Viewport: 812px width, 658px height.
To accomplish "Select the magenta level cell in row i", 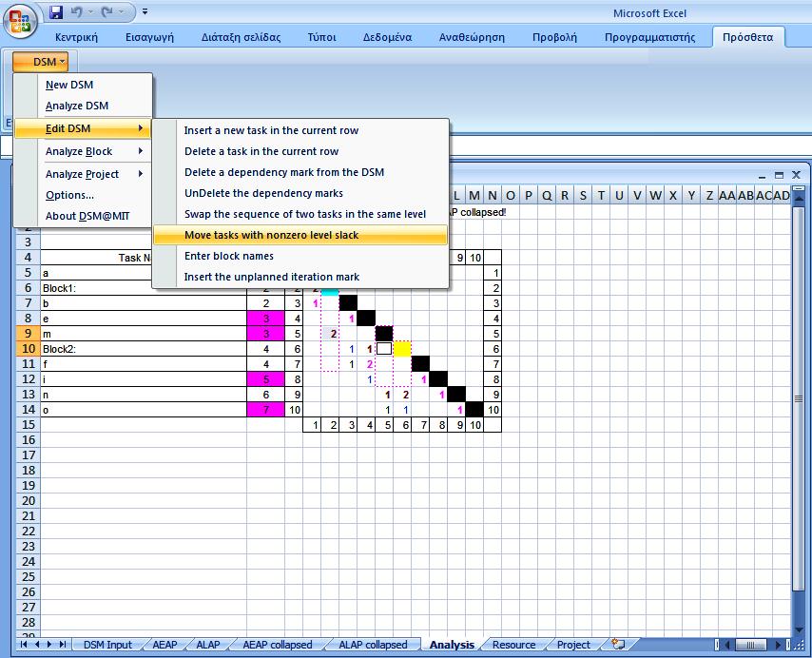I will point(265,379).
